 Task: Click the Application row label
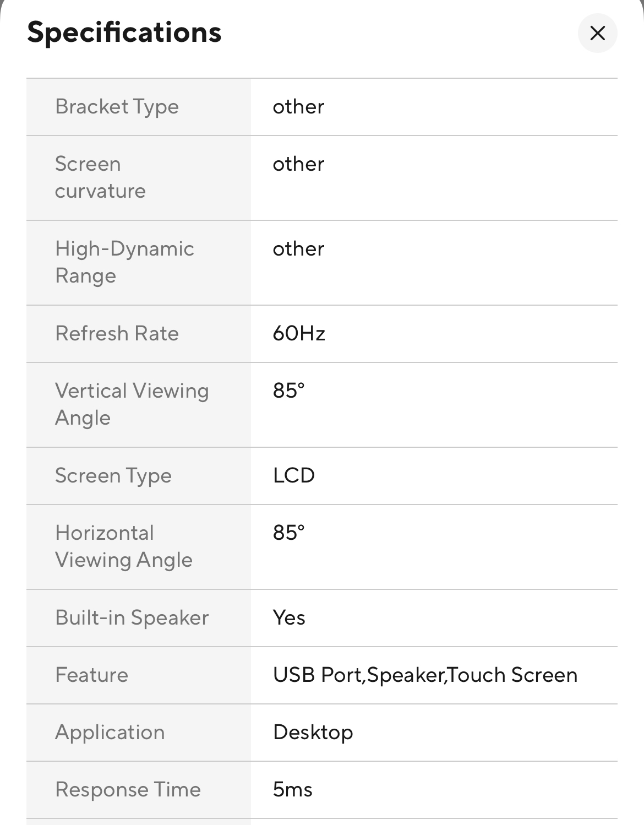click(x=110, y=733)
